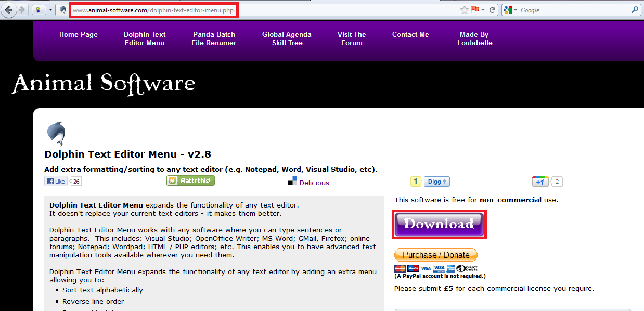Click the 'free for non-commercial use' text
The image size is (644, 311).
(476, 200)
